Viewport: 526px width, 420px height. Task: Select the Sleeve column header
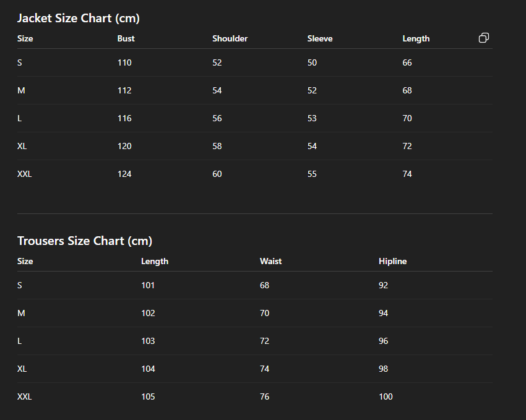pyautogui.click(x=320, y=38)
